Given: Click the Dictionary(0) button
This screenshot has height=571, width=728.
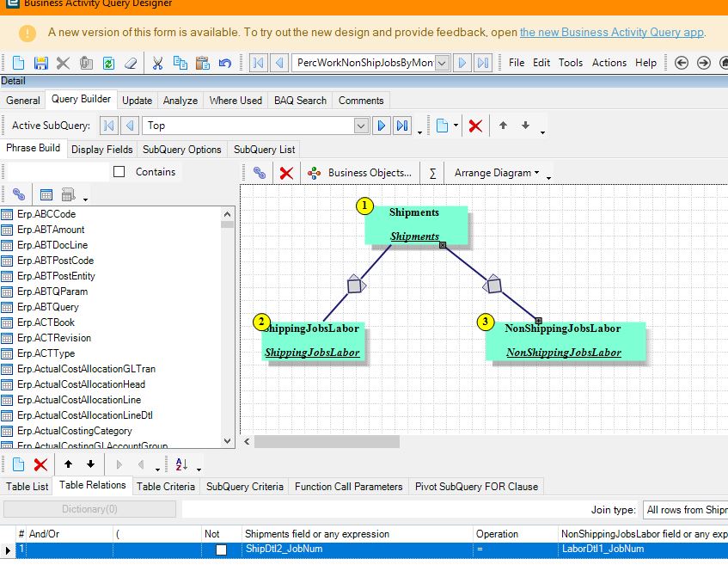Looking at the screenshot, I should pos(89,509).
